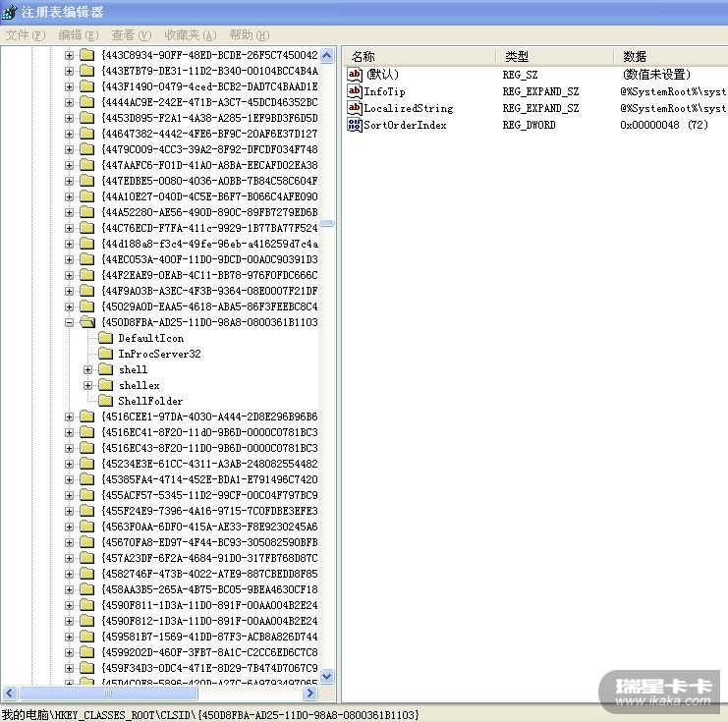Click the SortOrderIndex DWORD icon

click(355, 125)
